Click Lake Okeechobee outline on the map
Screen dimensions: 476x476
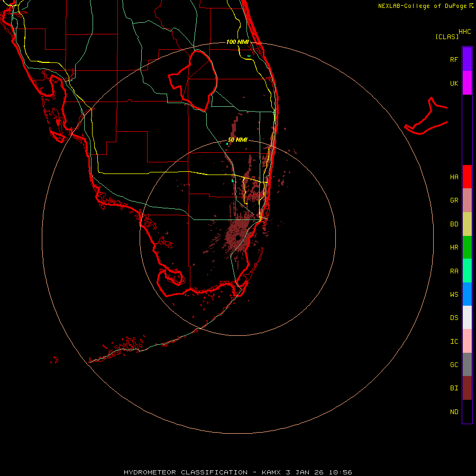193,80
